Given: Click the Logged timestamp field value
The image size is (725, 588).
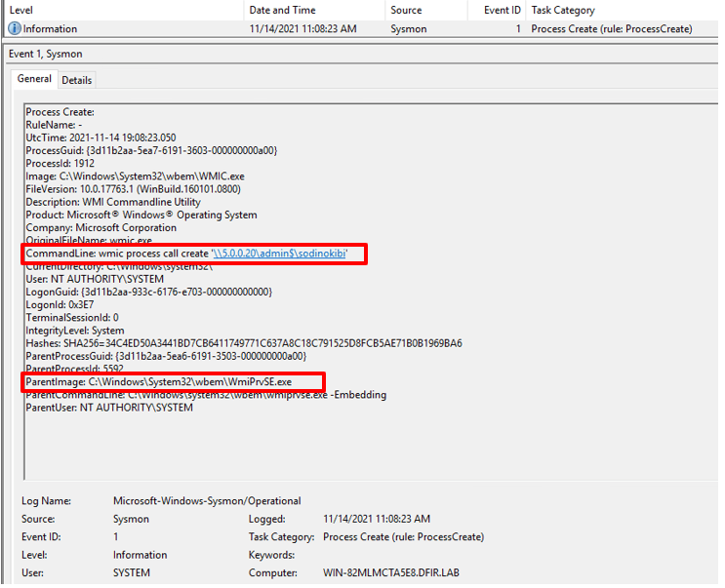Looking at the screenshot, I should click(376, 520).
